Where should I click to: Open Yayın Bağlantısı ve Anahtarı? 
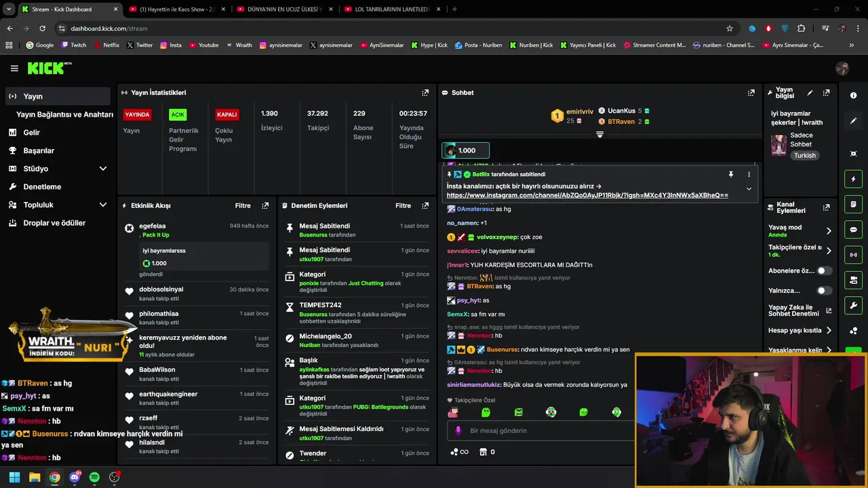point(64,115)
